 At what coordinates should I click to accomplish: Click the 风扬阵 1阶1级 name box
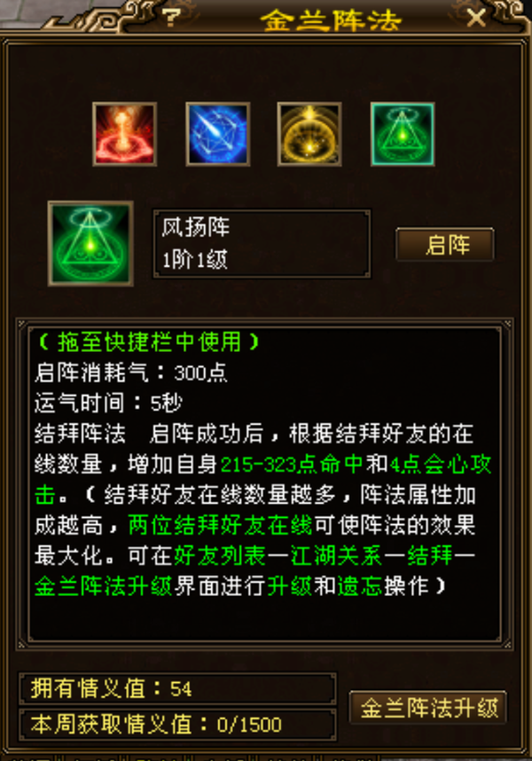click(262, 244)
